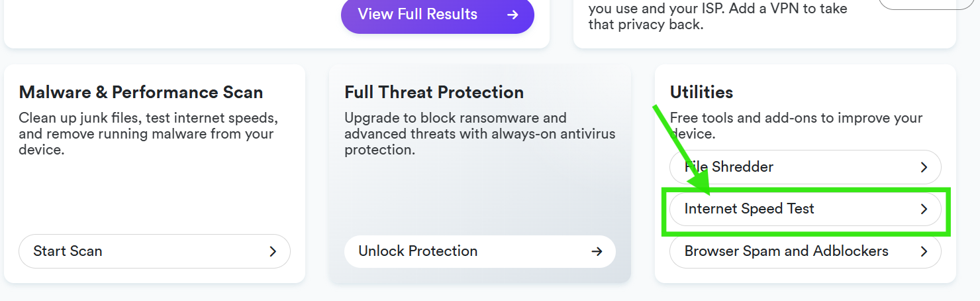Expand the File Shredder chevron

click(x=924, y=167)
